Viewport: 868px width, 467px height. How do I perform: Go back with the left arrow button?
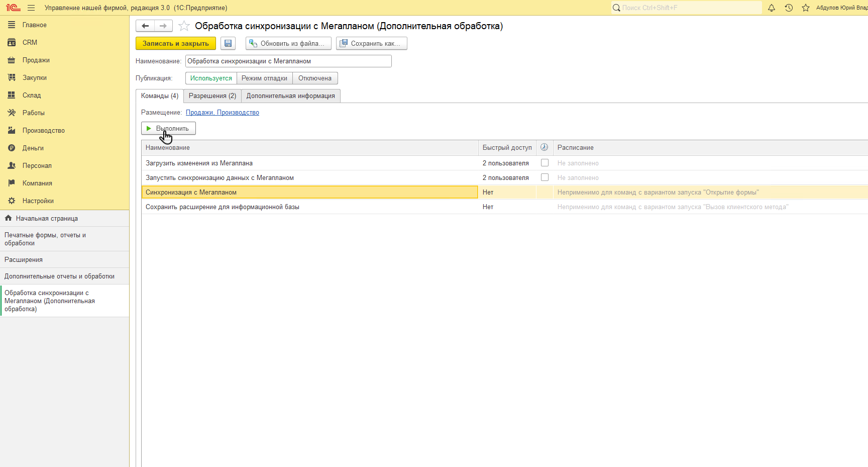tap(145, 26)
